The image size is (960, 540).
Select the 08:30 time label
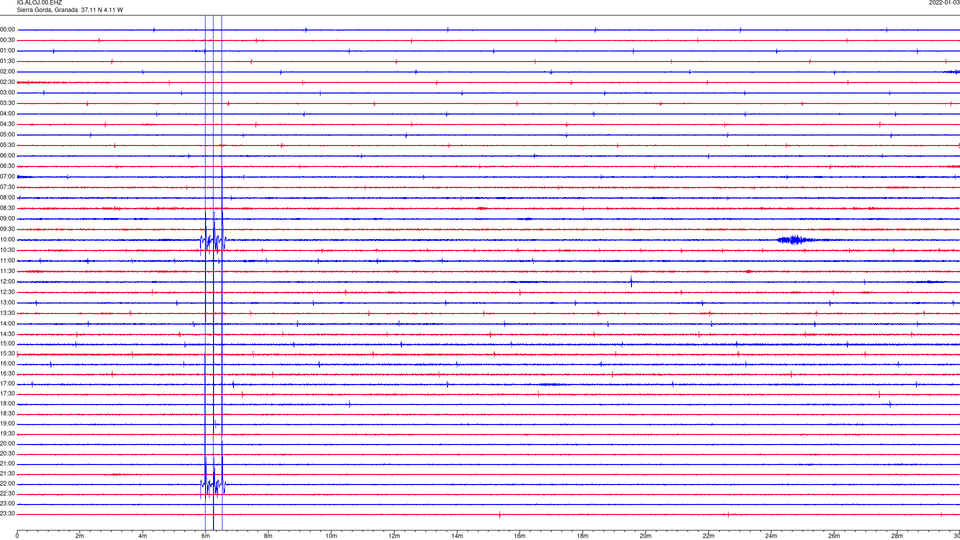(8, 208)
